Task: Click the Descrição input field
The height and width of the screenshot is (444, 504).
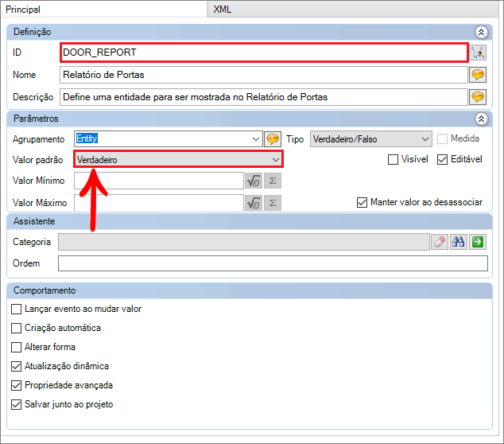Action: [264, 97]
